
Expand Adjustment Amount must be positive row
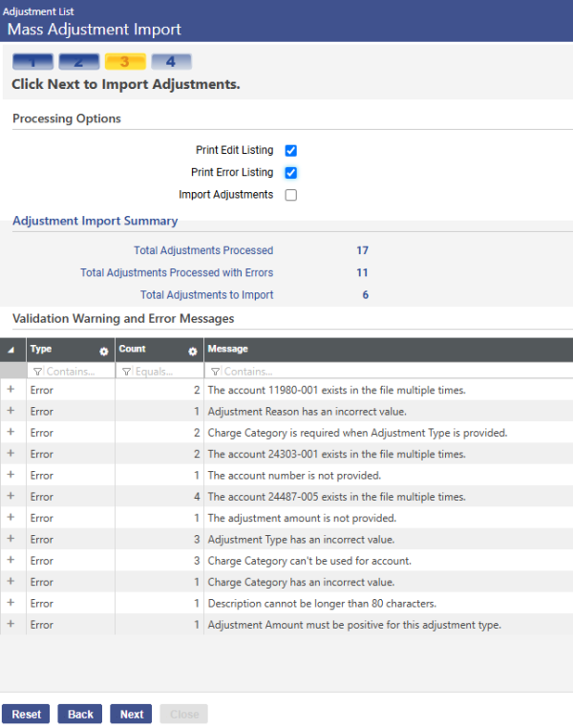[11, 624]
